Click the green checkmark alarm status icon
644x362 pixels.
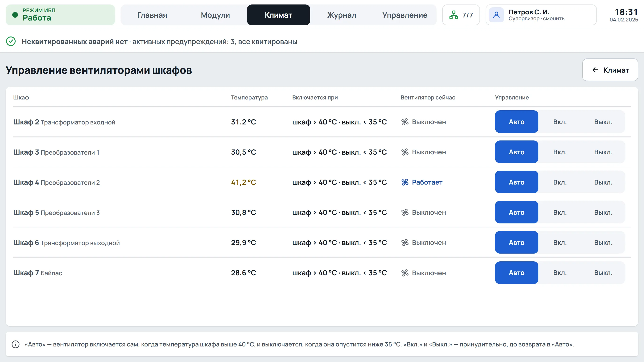[x=11, y=41]
